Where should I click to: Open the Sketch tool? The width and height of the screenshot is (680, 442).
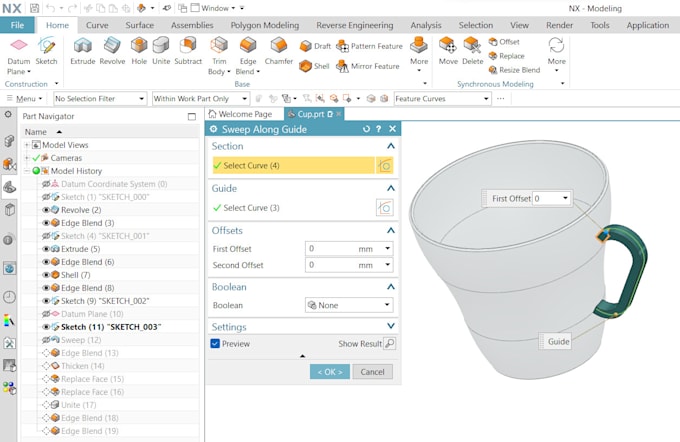click(47, 52)
